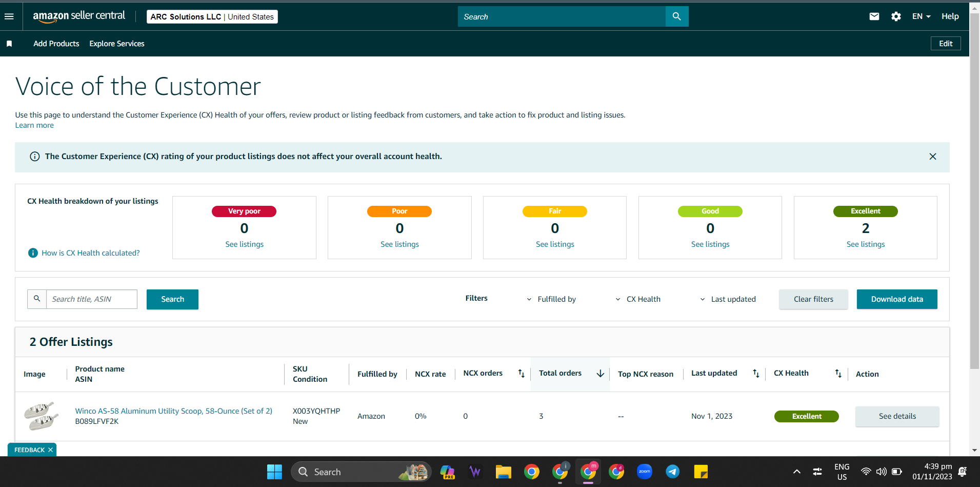
Task: Click the SKU text X003YQHTHP
Action: [316, 411]
